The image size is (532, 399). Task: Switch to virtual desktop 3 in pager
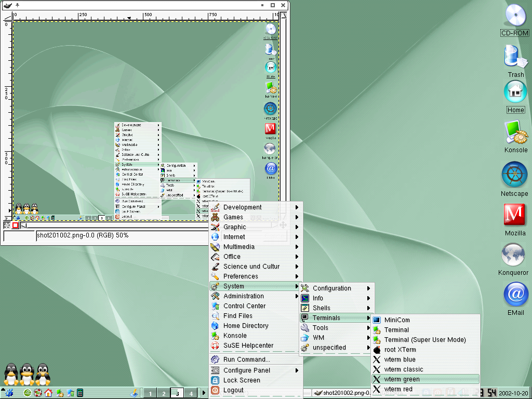177,394
